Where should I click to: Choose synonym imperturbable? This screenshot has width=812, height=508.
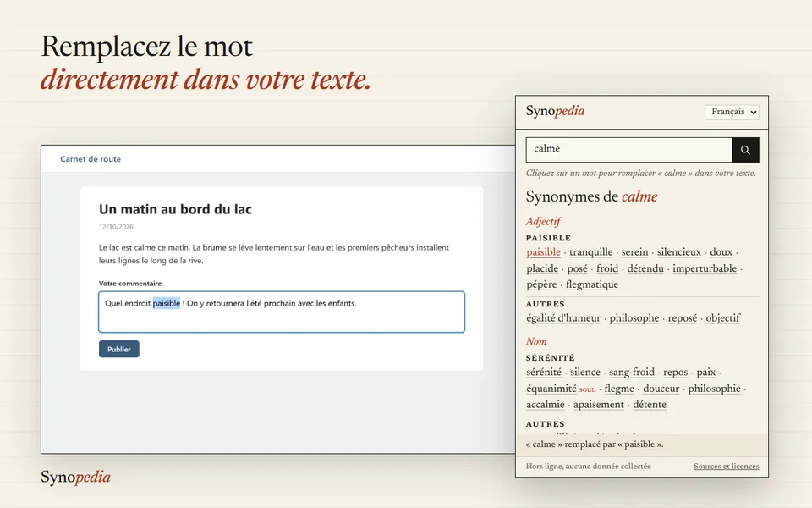point(705,268)
